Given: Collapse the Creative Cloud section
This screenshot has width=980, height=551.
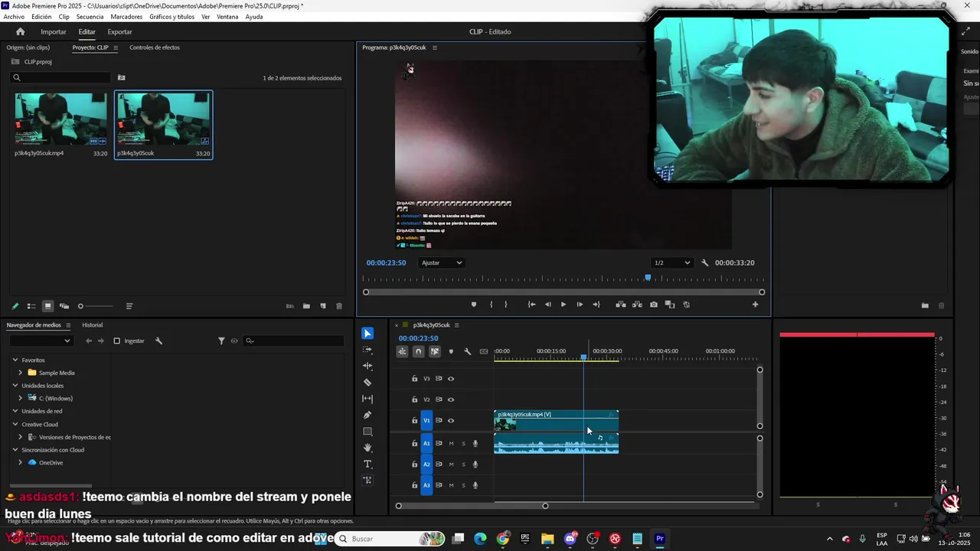Looking at the screenshot, I should point(15,424).
